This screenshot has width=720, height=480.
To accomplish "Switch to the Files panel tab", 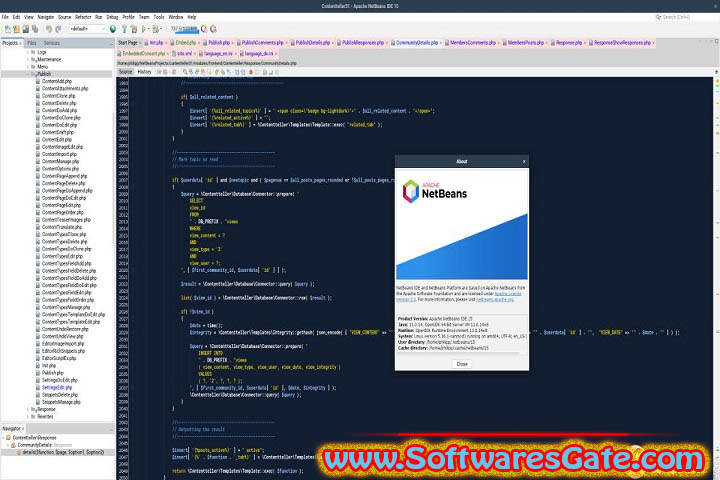I will 32,43.
